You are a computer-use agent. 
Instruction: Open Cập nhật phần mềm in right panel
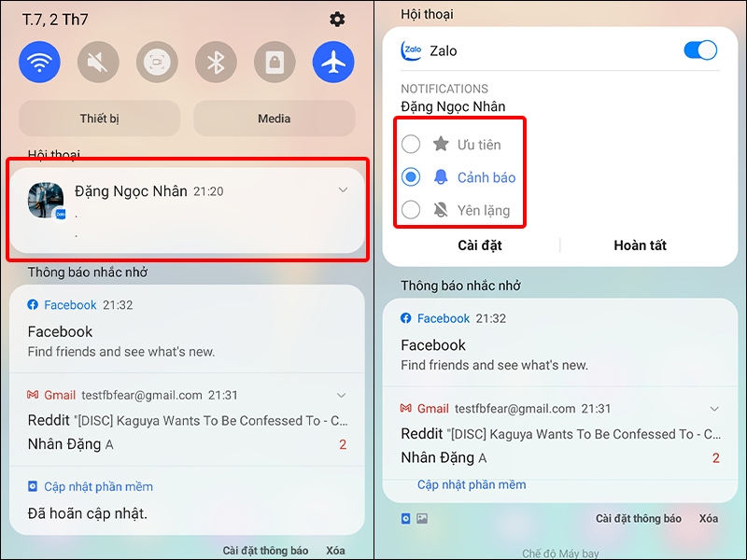(472, 484)
